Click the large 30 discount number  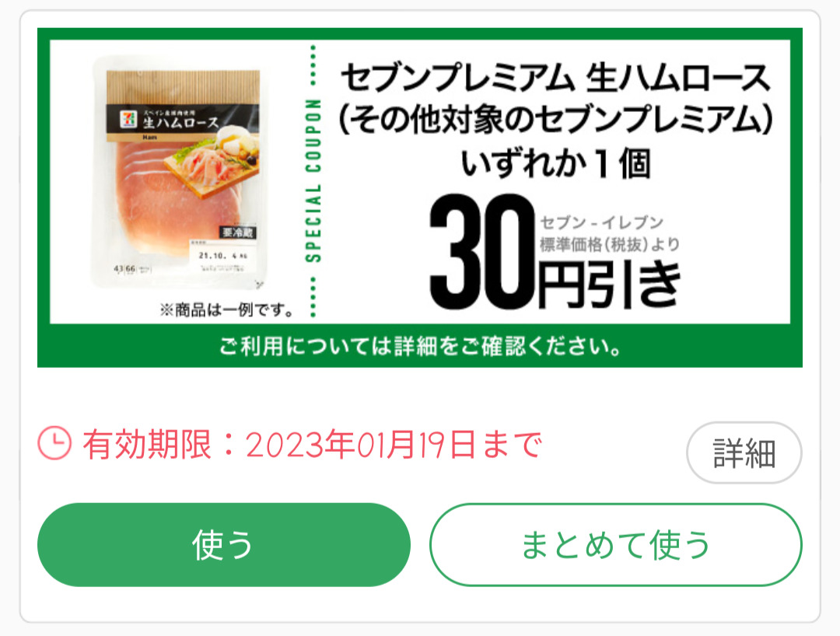[x=482, y=252]
